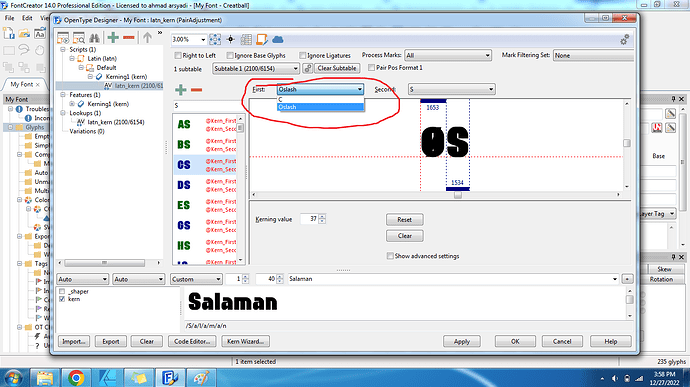This screenshot has width=690, height=387.
Task: Click green plus icon in tree toolbar
Action: [113, 38]
